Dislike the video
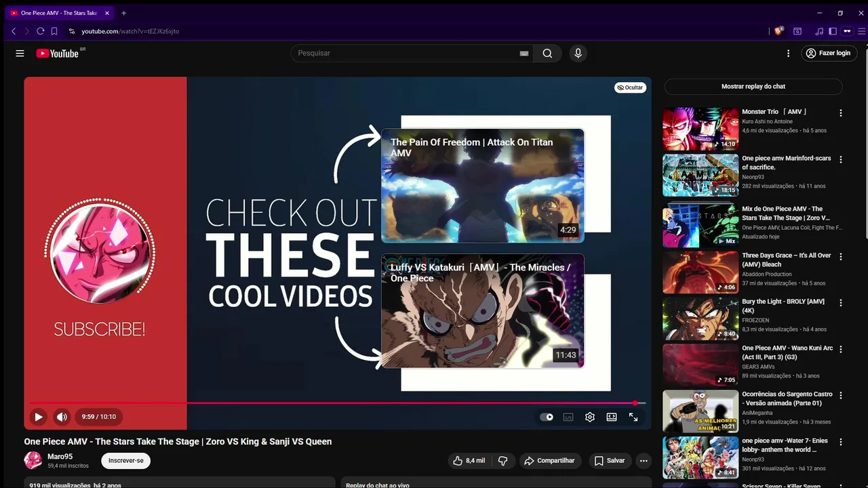 click(x=502, y=461)
